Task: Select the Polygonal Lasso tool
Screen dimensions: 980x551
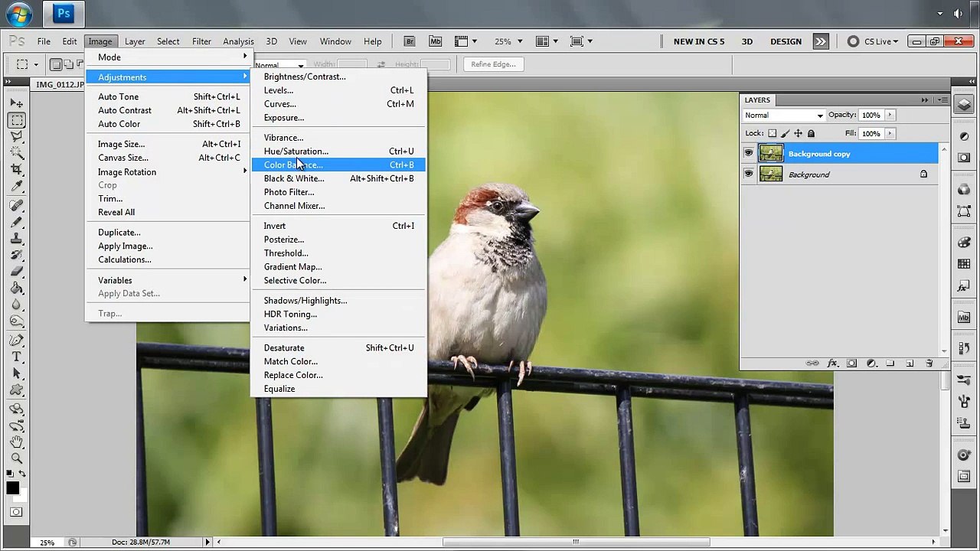Action: (17, 137)
